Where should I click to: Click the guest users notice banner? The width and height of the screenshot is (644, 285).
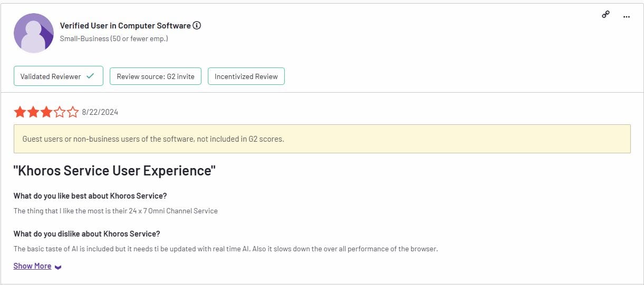pyautogui.click(x=322, y=139)
